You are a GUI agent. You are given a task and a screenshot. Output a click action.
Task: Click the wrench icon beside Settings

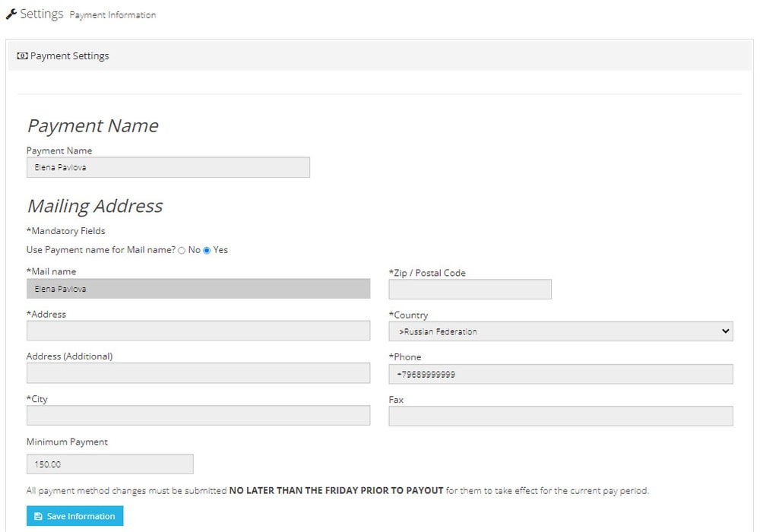[11, 14]
